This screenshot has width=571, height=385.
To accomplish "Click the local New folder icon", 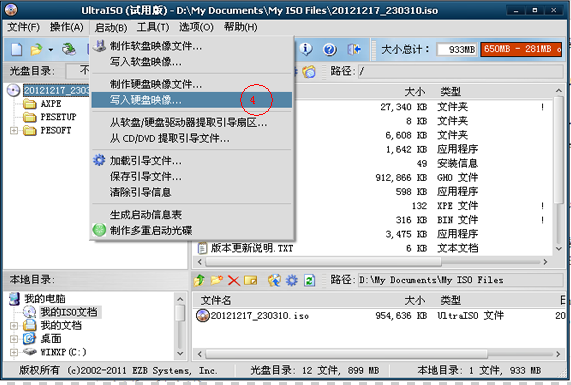I will coord(217,280).
